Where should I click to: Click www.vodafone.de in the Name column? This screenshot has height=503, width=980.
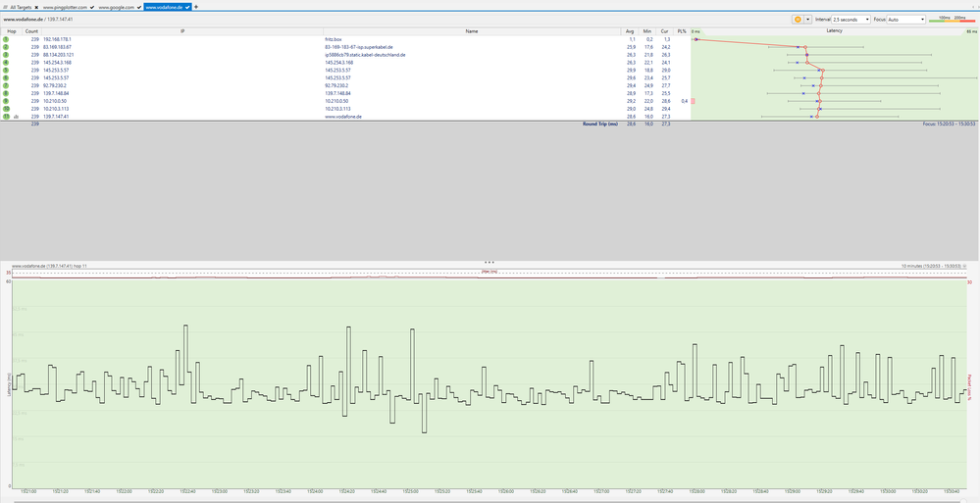pos(343,117)
